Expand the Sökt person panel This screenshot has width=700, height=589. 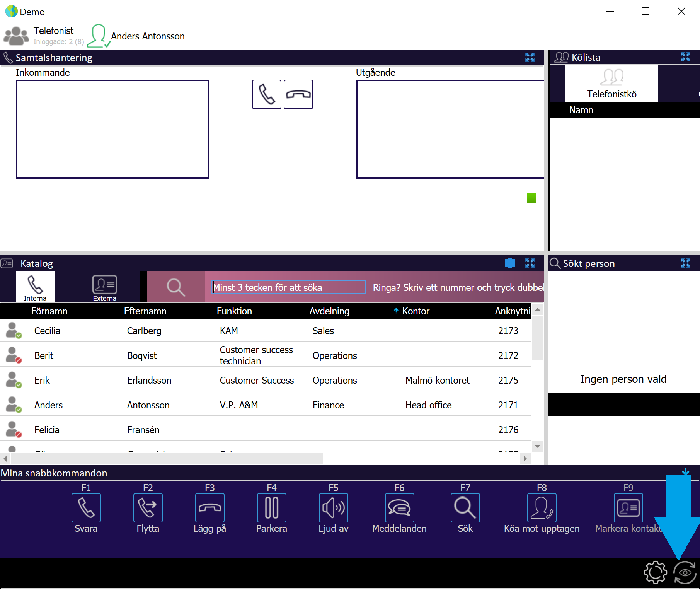point(685,263)
